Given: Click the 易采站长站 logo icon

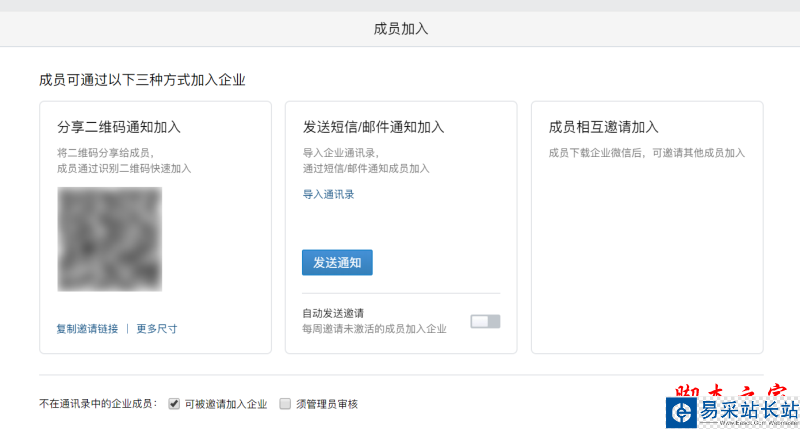Looking at the screenshot, I should click(682, 412).
